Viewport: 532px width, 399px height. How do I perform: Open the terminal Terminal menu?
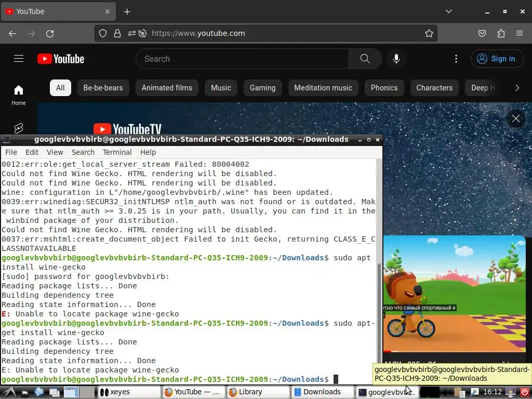(x=117, y=152)
